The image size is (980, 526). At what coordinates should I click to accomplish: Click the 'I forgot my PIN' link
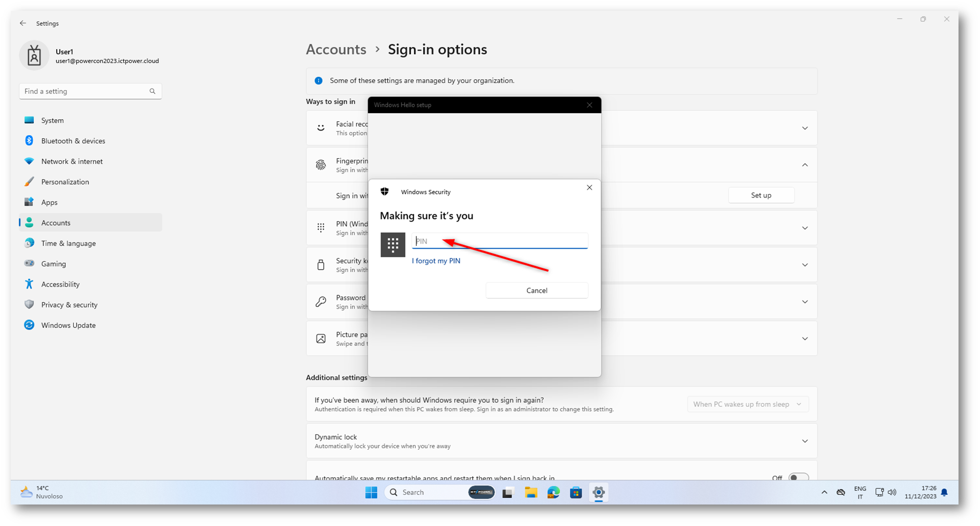(436, 261)
